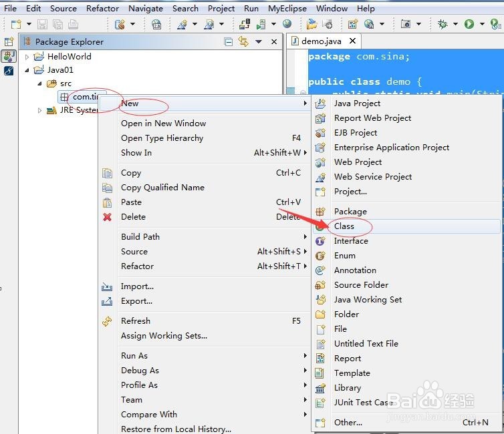This screenshot has height=434, width=504.
Task: Select the demo.java editor tab
Action: click(x=321, y=41)
